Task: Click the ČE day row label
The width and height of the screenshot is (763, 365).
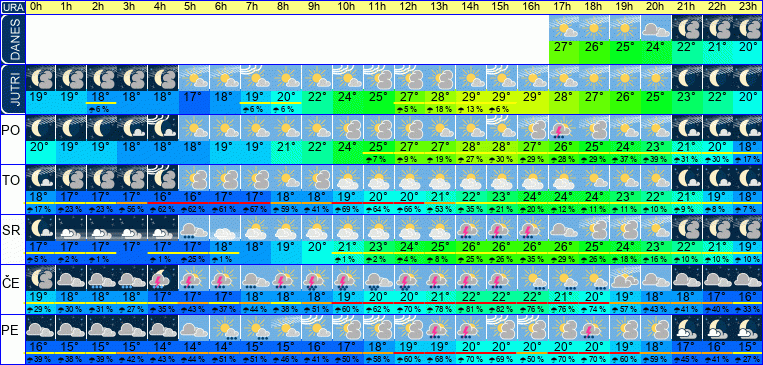Action: tap(11, 281)
